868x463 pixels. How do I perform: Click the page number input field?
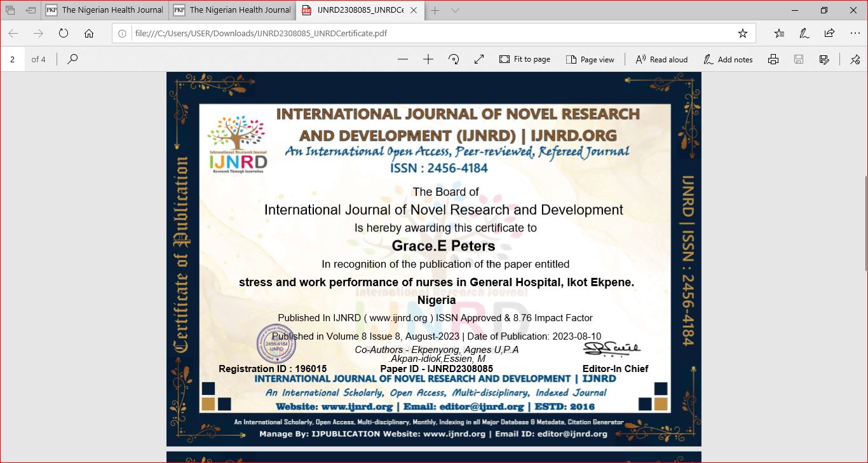[13, 59]
